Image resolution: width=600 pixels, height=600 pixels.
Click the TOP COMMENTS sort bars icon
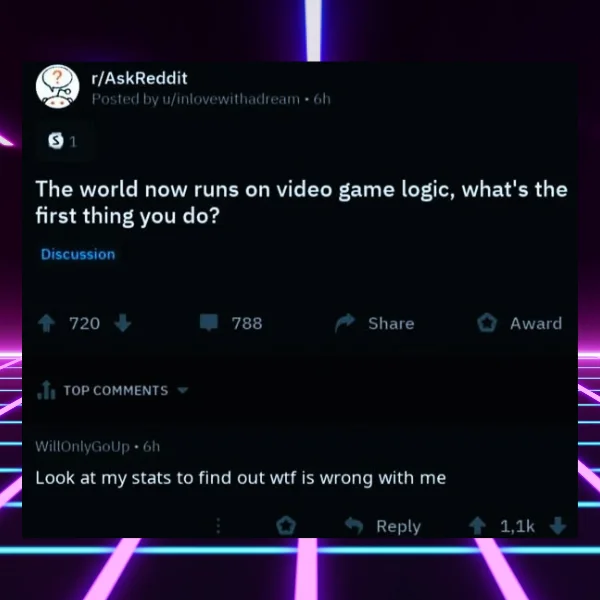(x=46, y=390)
